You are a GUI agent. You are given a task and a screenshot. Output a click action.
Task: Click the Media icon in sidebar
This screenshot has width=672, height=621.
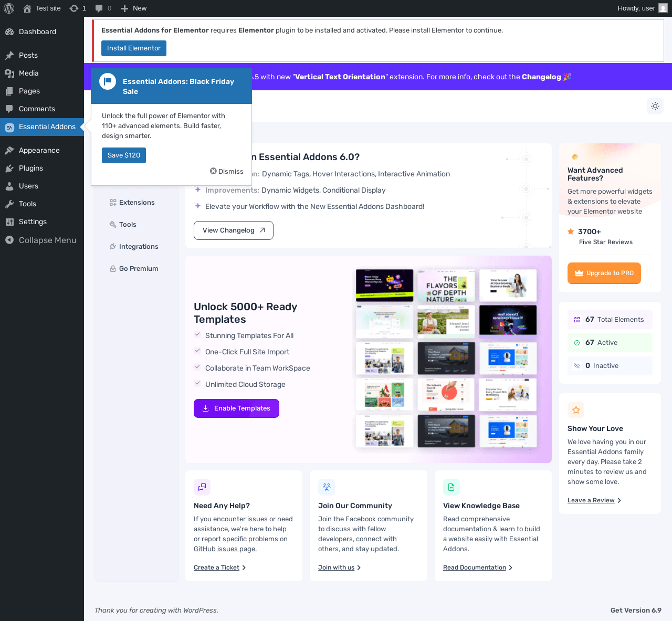[x=9, y=73]
